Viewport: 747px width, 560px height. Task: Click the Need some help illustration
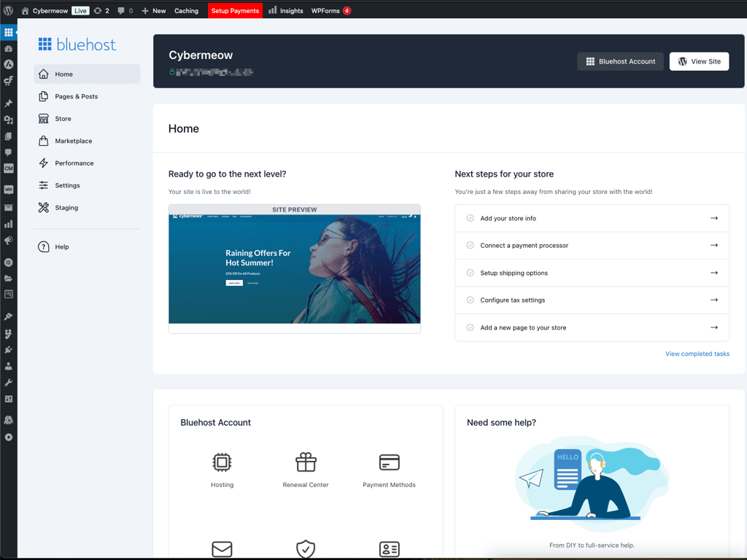click(x=592, y=483)
